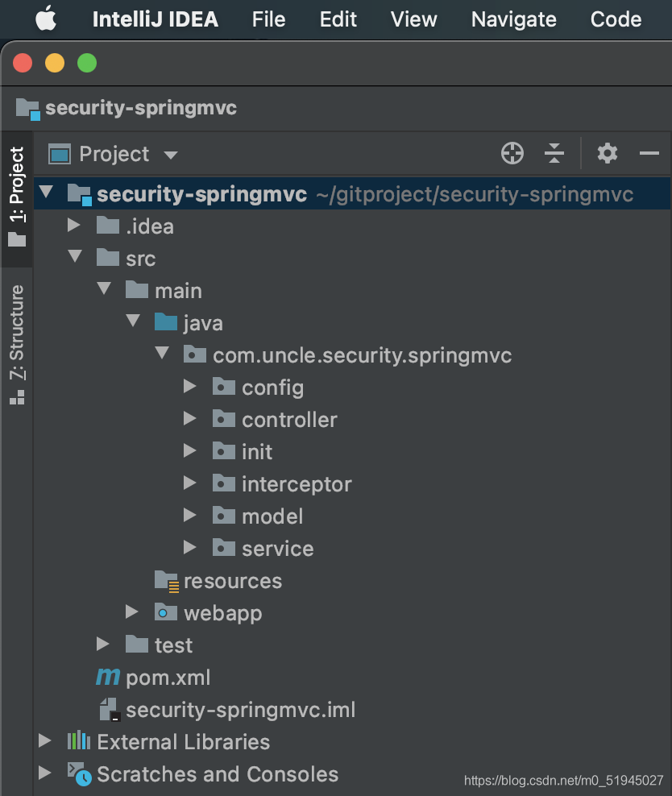Click the Collapse All icon in Project toolbar

(x=554, y=153)
